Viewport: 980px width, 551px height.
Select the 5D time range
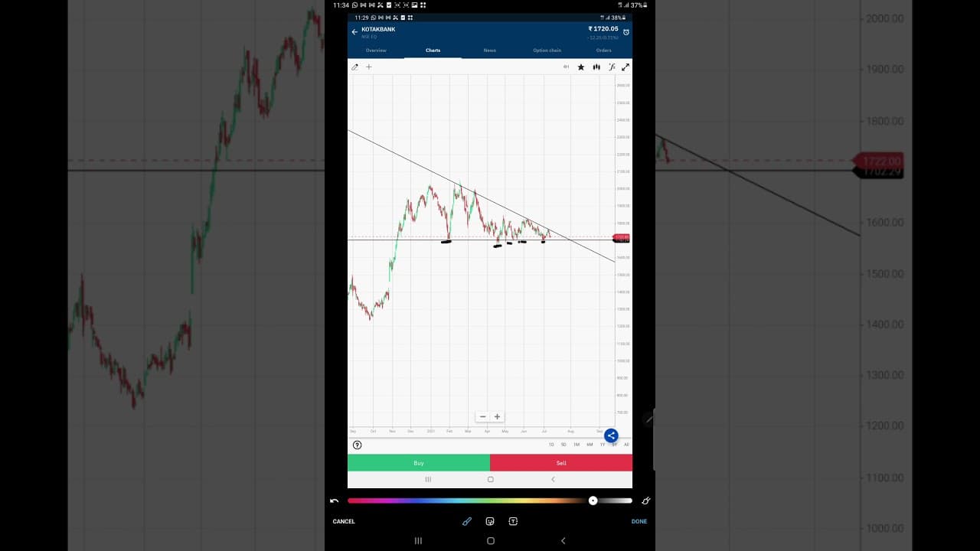(563, 445)
